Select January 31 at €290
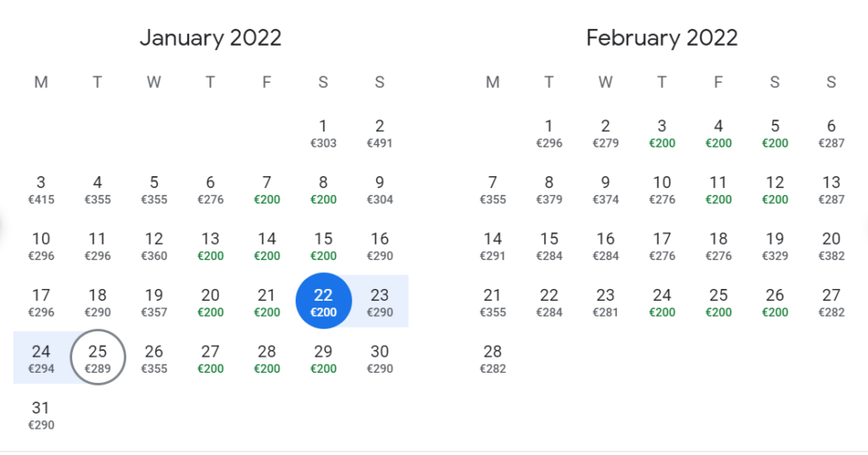 [41, 414]
